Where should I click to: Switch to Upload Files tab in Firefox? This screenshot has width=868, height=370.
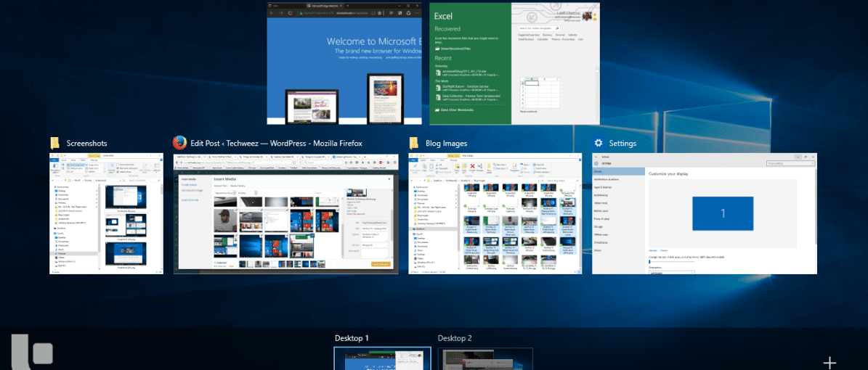(222, 186)
